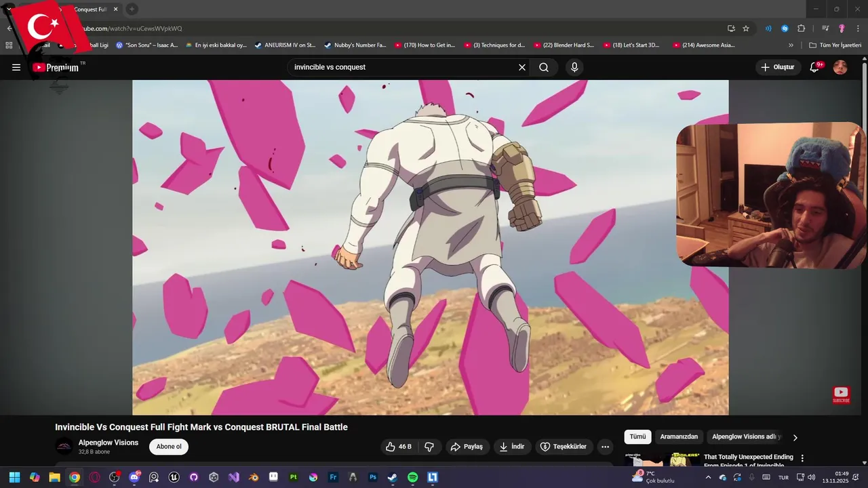Bookmark this page with the star icon
The width and height of the screenshot is (868, 488).
(746, 28)
